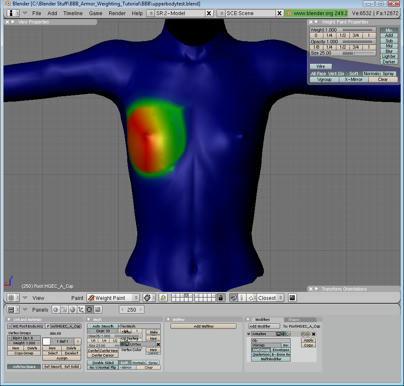Toggle the Soft brush option
Image resolution: width=404 pixels, height=386 pixels.
pyautogui.click(x=353, y=74)
